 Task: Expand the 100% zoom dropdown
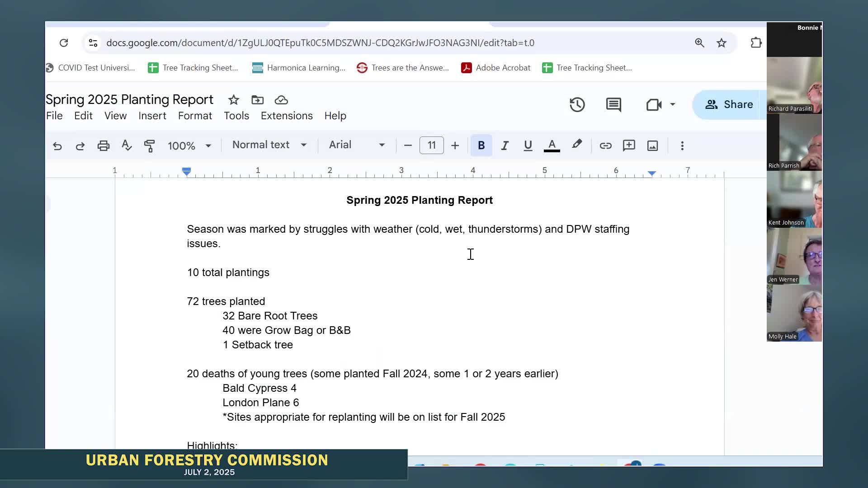coord(189,146)
